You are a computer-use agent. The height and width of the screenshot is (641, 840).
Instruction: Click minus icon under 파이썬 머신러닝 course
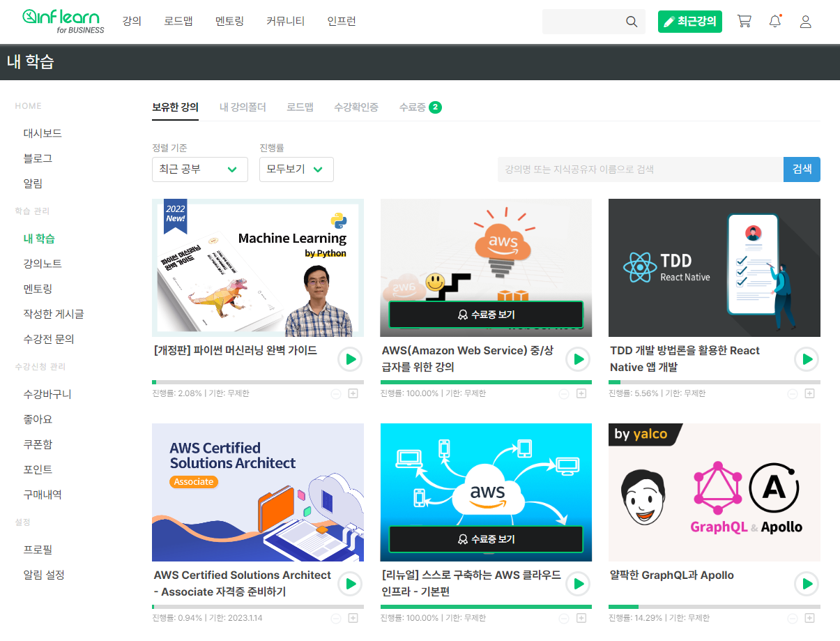point(336,393)
